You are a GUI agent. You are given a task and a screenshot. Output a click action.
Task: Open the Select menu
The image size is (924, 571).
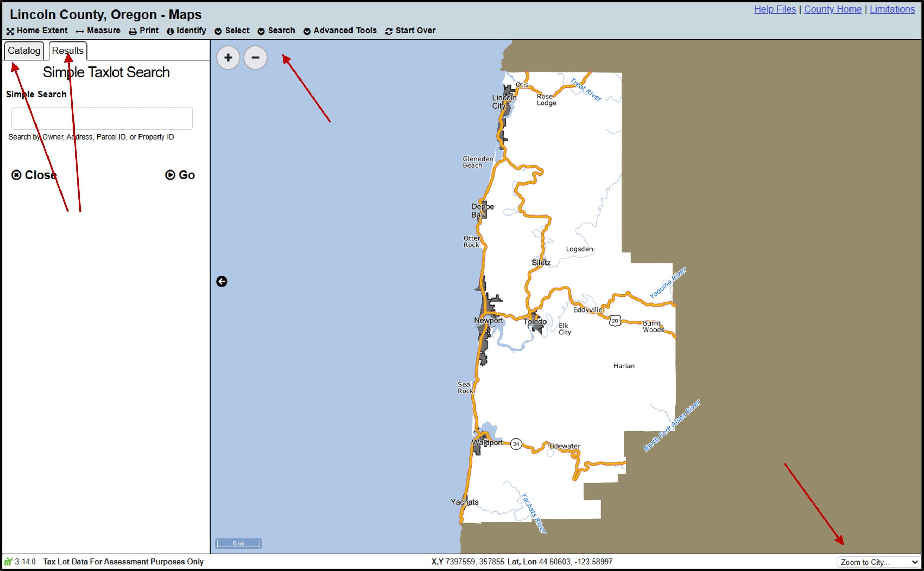232,31
